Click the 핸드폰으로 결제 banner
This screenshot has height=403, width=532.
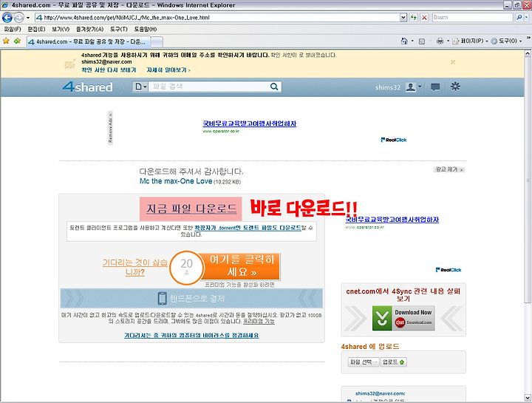(191, 299)
